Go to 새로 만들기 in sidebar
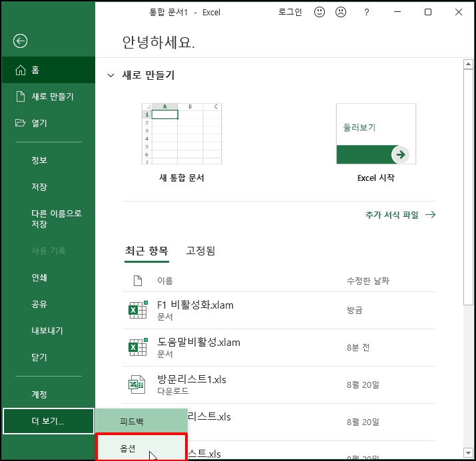 pos(49,96)
